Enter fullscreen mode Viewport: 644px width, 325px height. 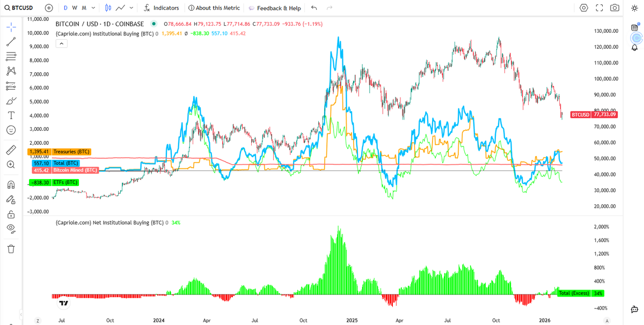tap(599, 8)
